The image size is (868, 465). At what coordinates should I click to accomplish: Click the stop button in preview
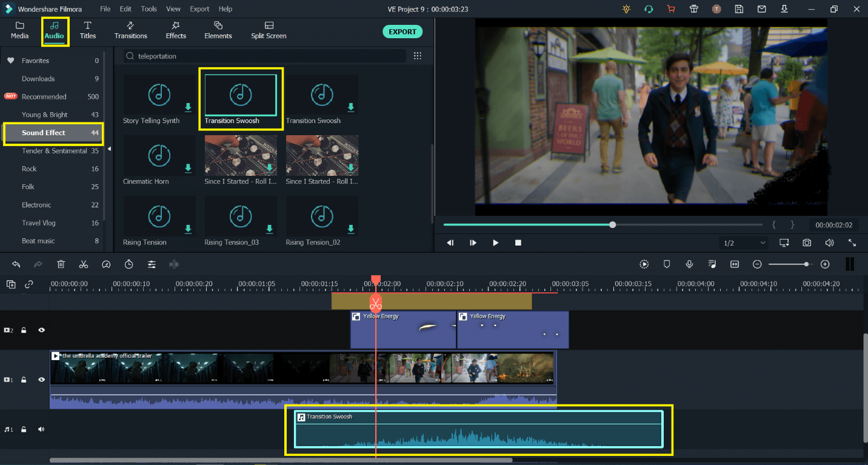[x=518, y=243]
